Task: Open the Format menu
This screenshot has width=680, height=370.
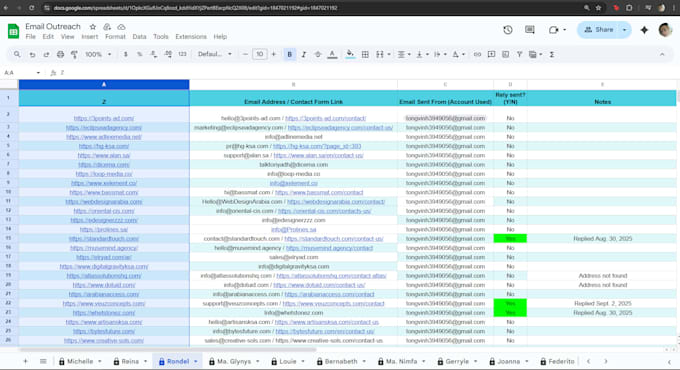Action: click(x=115, y=37)
